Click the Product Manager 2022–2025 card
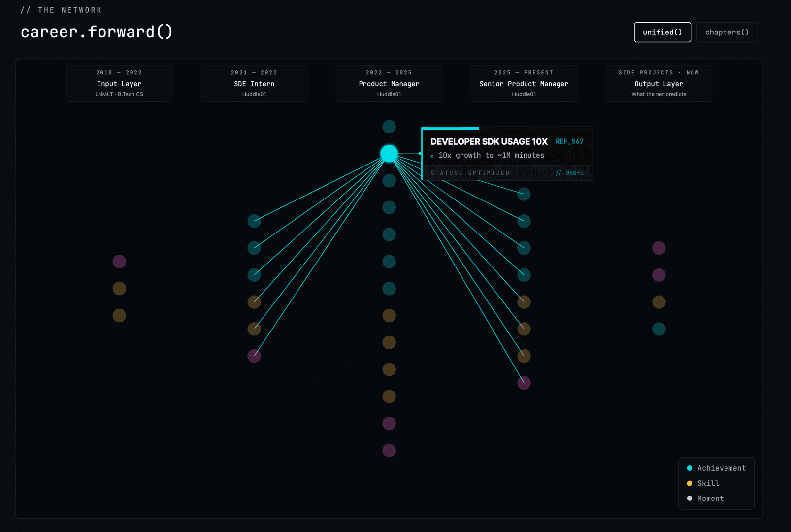This screenshot has width=791, height=532. pyautogui.click(x=389, y=83)
